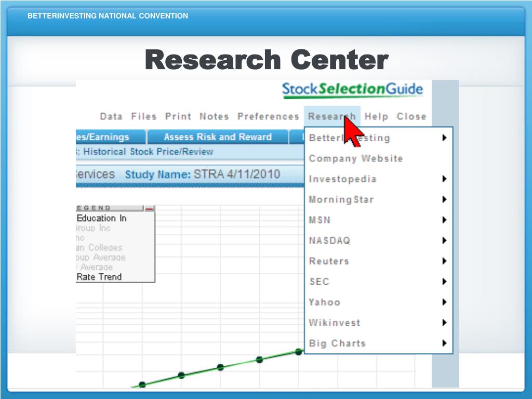Screen dimensions: 532x399
Task: Switch to Assess Risk and Reward tab
Action: [218, 137]
